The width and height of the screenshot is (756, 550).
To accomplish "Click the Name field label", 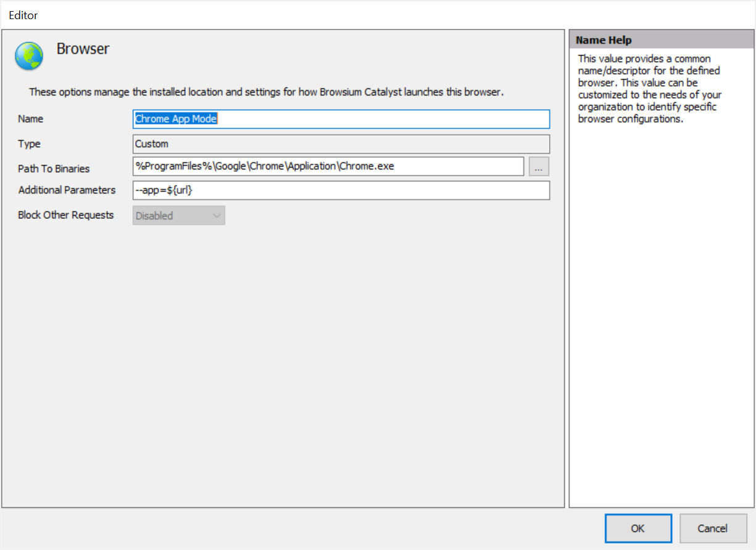I will [31, 119].
